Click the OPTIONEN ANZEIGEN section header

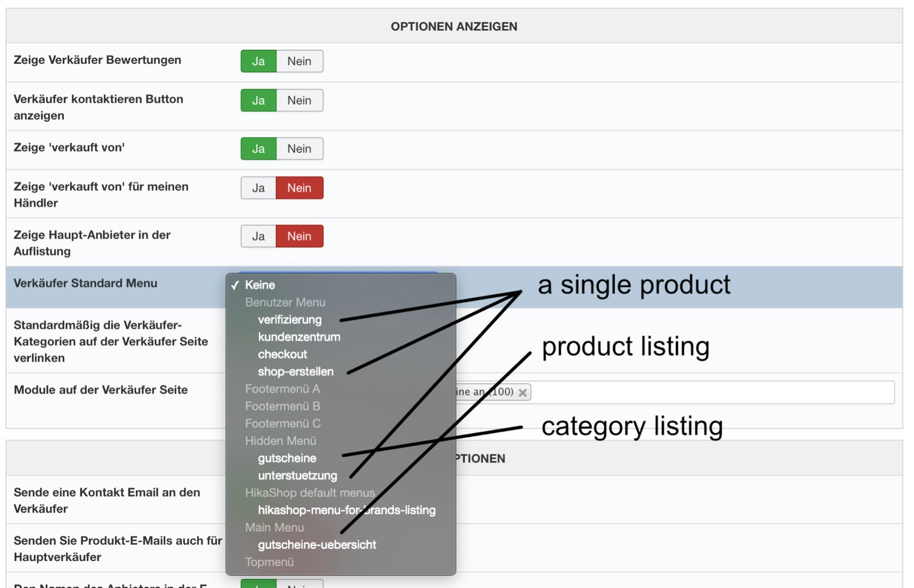pyautogui.click(x=454, y=26)
